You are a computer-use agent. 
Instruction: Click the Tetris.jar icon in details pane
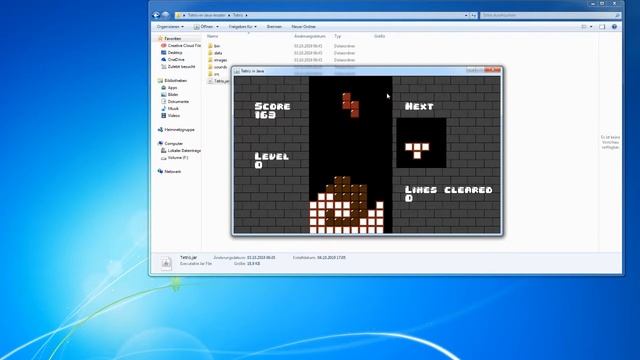[166, 262]
